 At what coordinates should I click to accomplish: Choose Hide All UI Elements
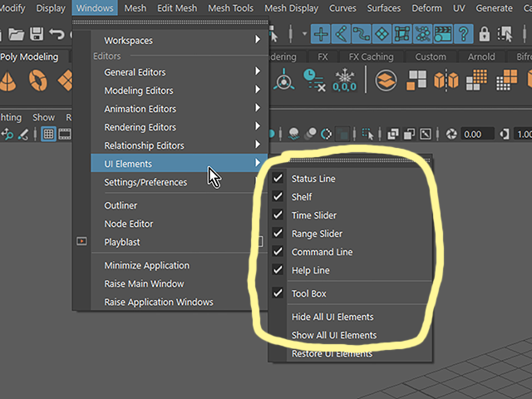coord(332,317)
